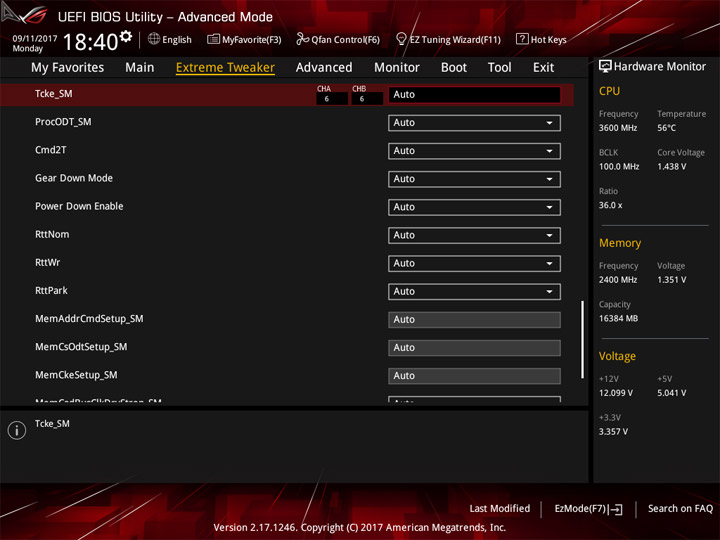The height and width of the screenshot is (540, 720).
Task: Click the 09/11/2017 date text
Action: (35, 38)
